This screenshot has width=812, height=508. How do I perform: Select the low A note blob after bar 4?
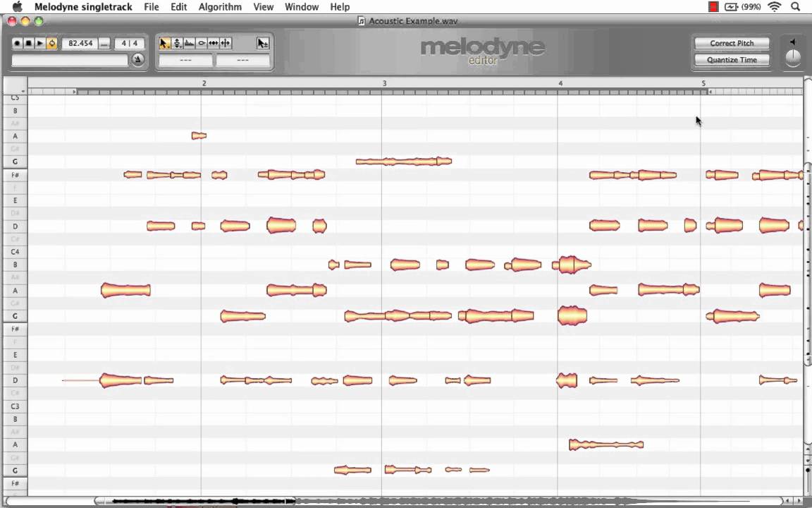point(606,445)
